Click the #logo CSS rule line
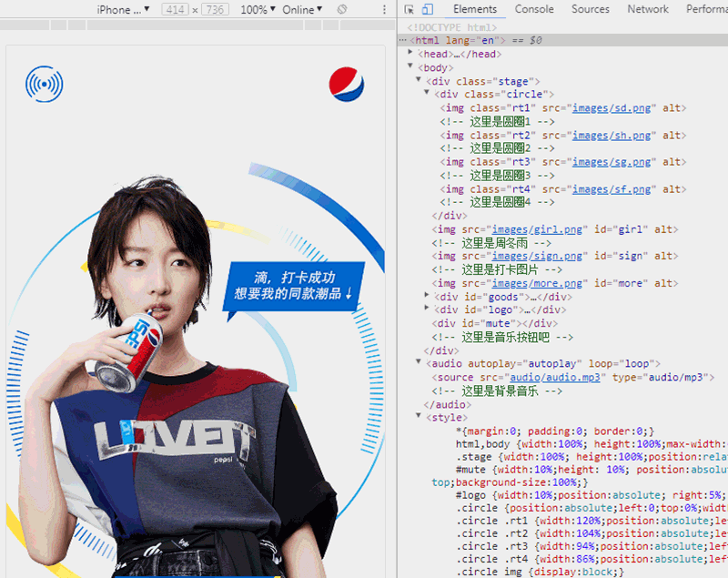The width and height of the screenshot is (728, 578). (592, 495)
